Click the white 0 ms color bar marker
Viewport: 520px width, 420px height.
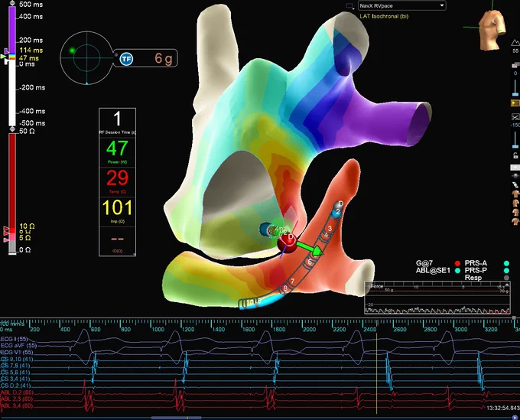[6, 63]
